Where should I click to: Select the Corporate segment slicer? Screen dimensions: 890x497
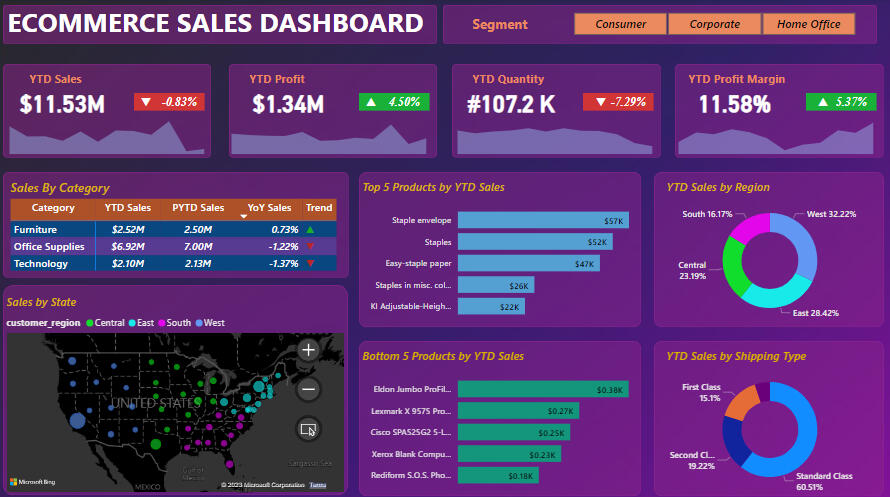(x=714, y=24)
